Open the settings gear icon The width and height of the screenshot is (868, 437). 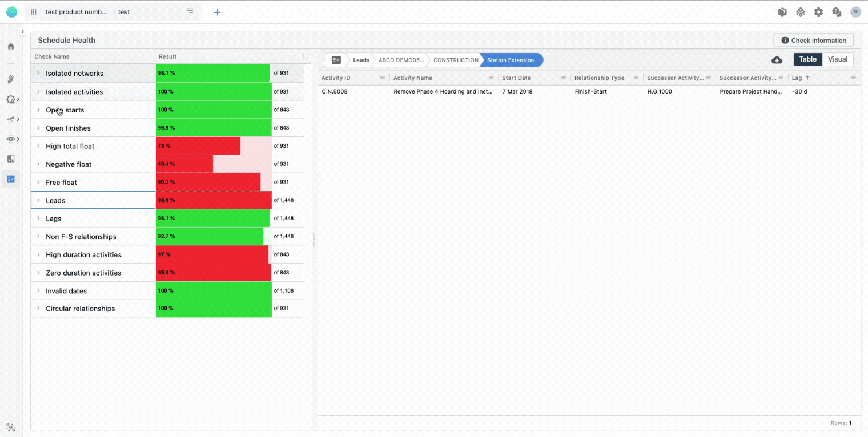(818, 12)
